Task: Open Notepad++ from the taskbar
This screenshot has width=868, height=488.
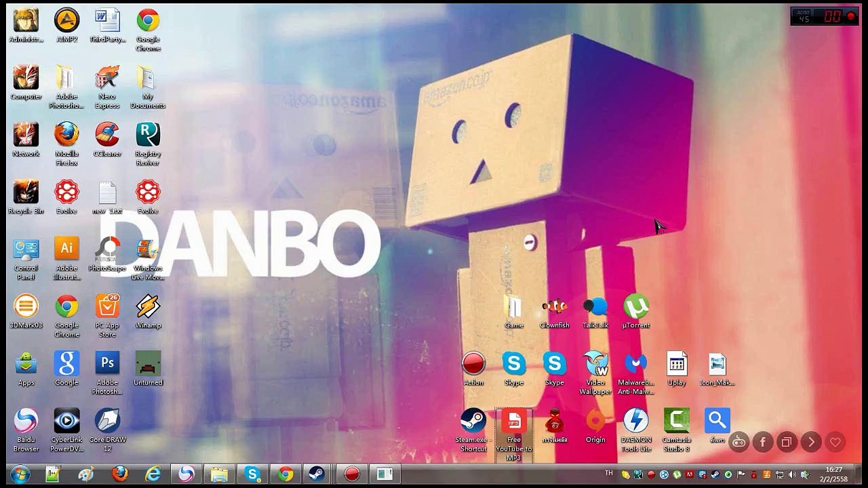Action: 53,474
